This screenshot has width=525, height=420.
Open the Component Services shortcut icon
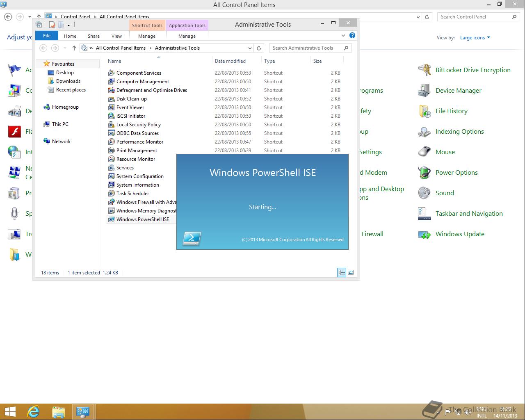coord(111,73)
